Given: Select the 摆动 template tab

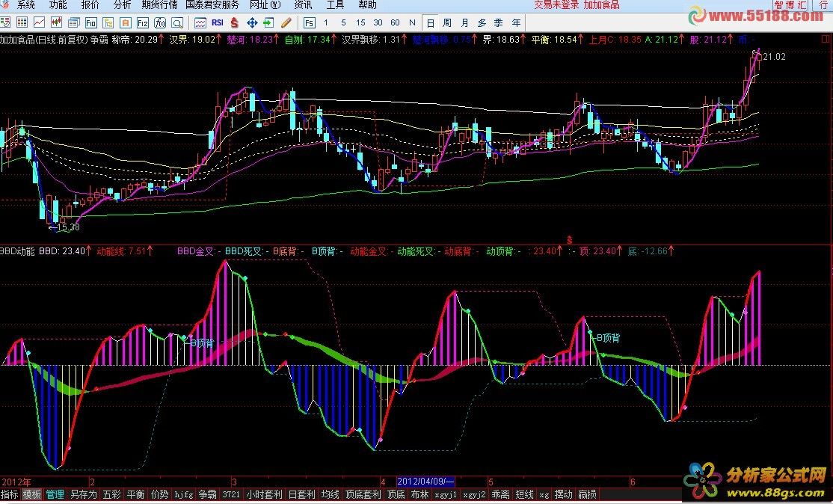Looking at the screenshot, I should [x=564, y=494].
